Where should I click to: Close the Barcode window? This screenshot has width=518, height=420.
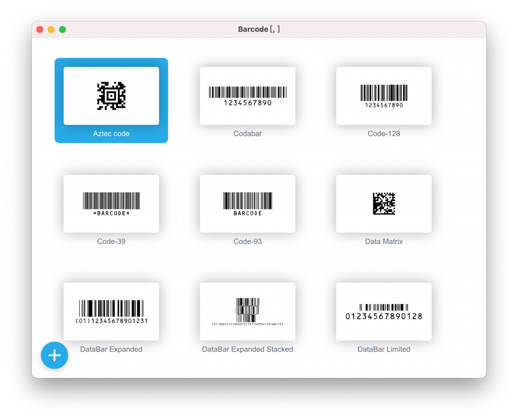tap(40, 29)
